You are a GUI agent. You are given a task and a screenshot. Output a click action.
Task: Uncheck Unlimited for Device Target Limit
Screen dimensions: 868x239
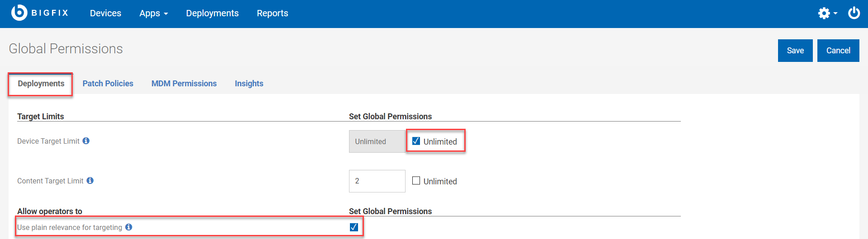pyautogui.click(x=416, y=141)
